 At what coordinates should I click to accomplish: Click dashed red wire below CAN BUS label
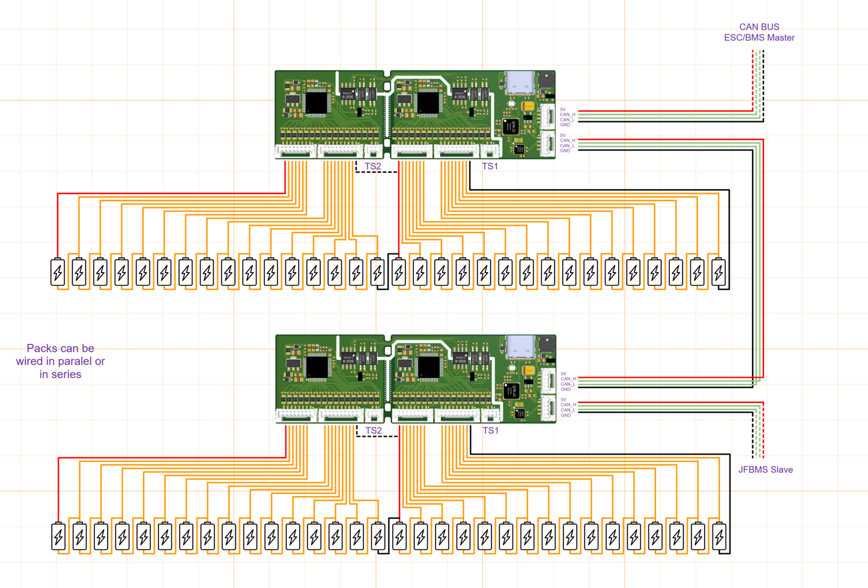tap(752, 80)
